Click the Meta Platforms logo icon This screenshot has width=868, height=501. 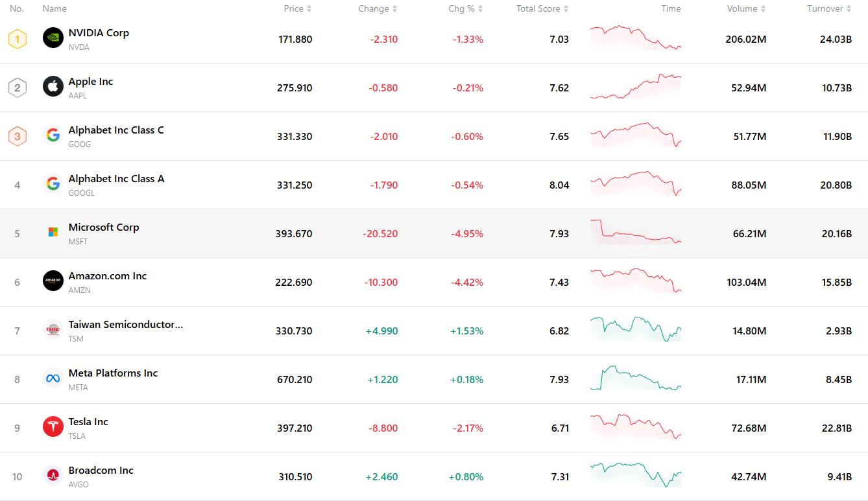click(x=53, y=379)
